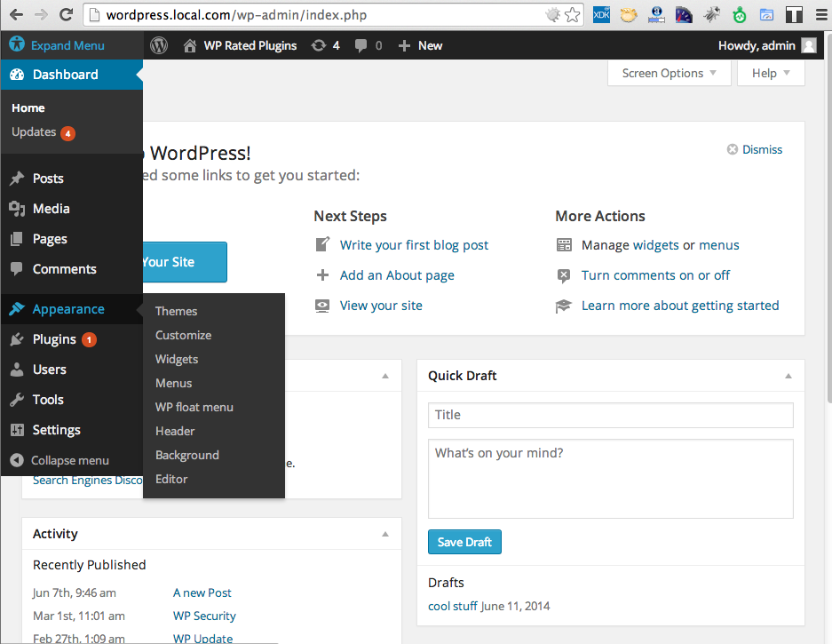Click the Media library icon

17,209
